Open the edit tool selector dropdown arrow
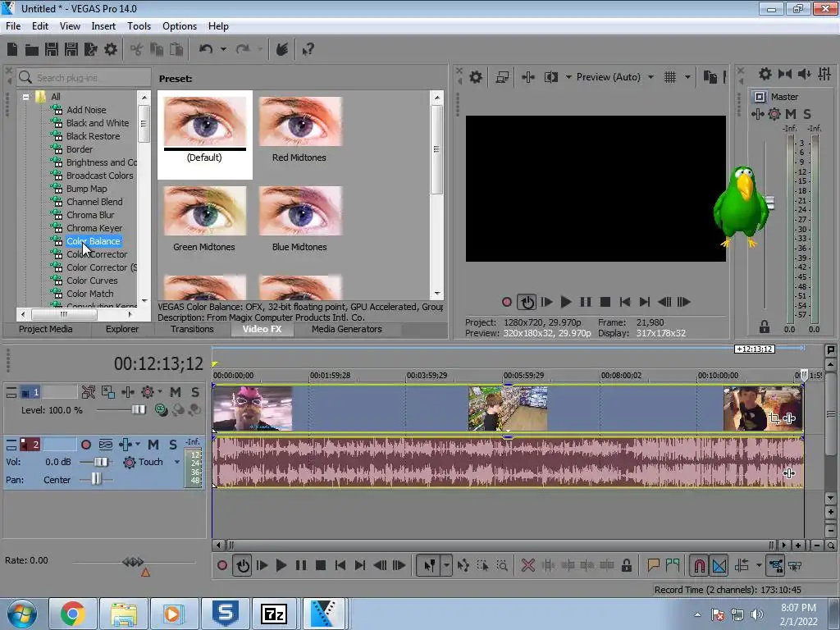This screenshot has width=840, height=630. (x=446, y=565)
